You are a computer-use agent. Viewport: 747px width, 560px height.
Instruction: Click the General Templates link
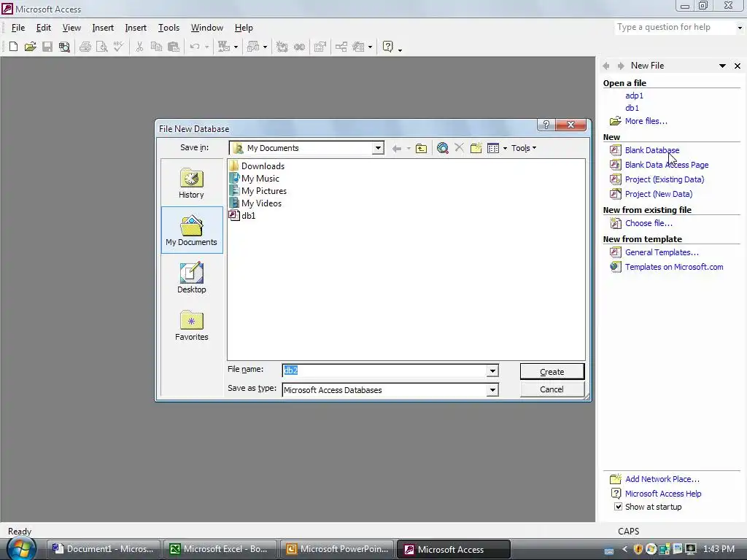(x=662, y=252)
